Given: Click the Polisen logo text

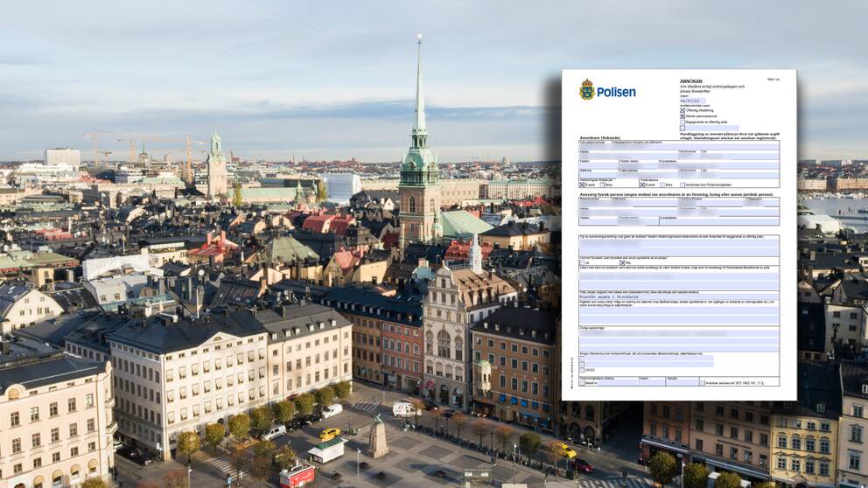Looking at the screenshot, I should click(616, 92).
